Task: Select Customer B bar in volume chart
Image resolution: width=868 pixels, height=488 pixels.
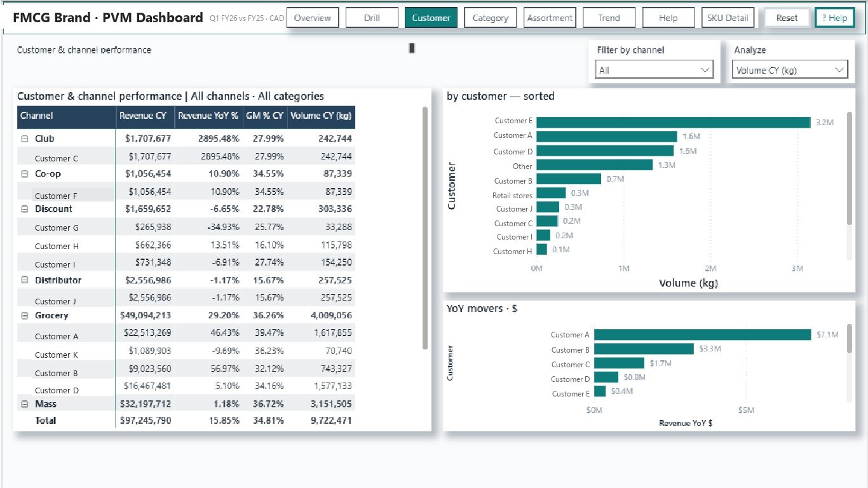Action: pos(569,180)
